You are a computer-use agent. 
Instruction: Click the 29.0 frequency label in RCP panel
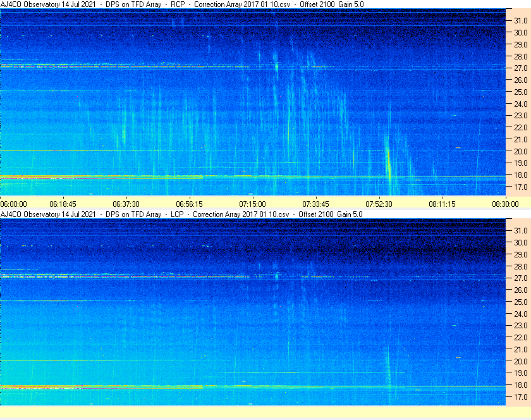(521, 44)
